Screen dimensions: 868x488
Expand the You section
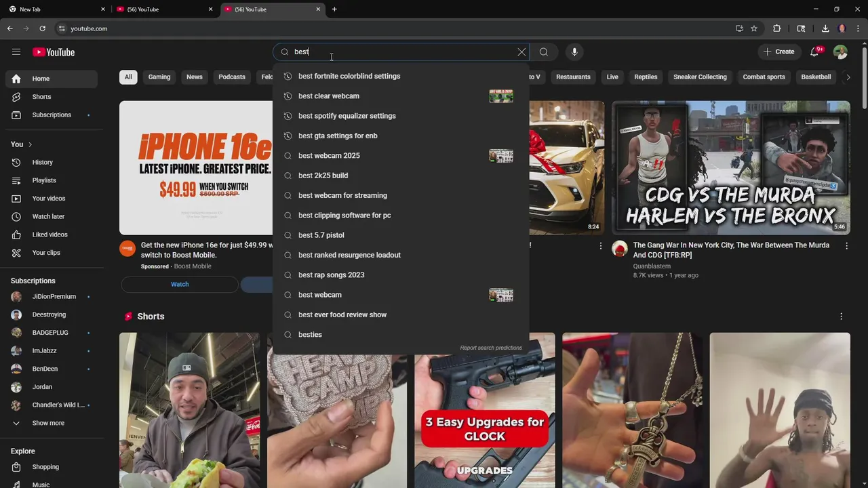point(22,144)
